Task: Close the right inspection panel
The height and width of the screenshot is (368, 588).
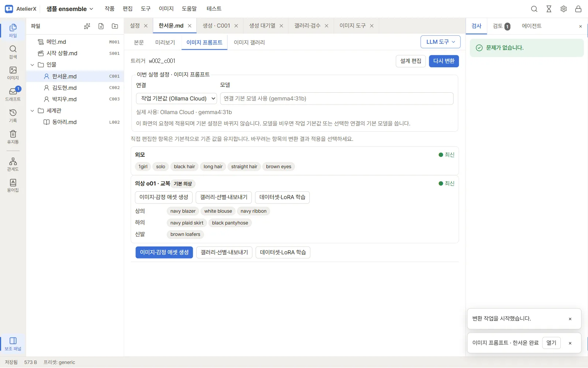Action: coord(581,26)
